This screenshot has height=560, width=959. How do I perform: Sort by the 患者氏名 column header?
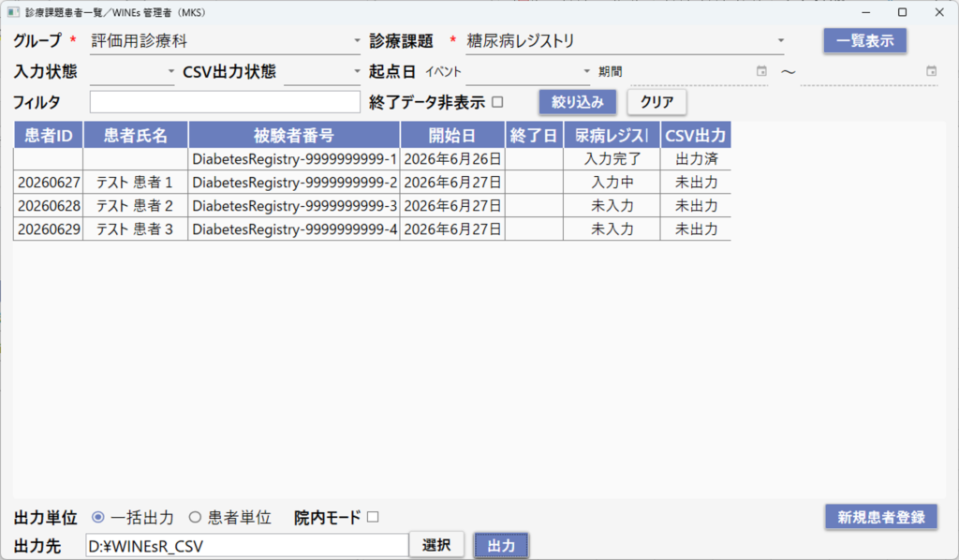point(136,135)
